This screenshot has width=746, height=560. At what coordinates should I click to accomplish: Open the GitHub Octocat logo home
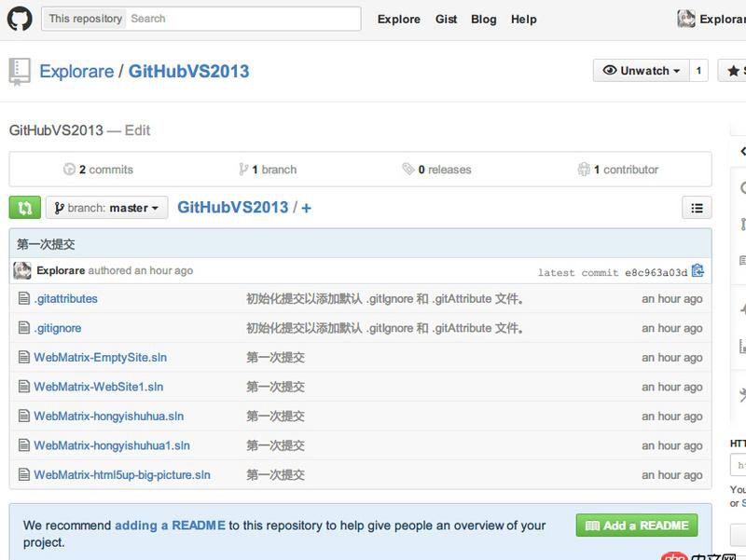20,19
